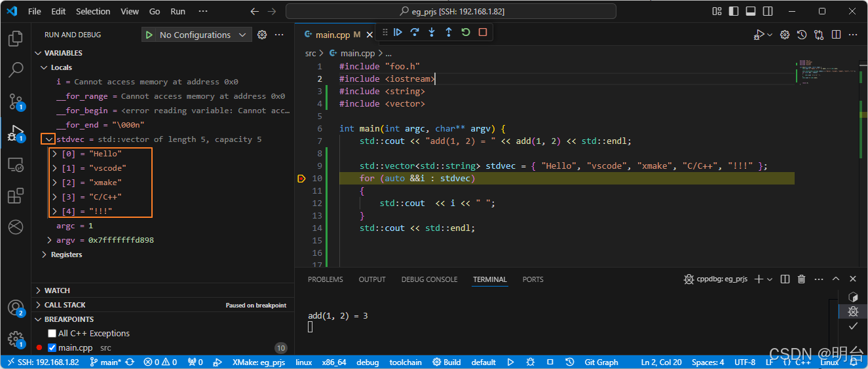
Task: Collapse the Locals scope
Action: [45, 67]
